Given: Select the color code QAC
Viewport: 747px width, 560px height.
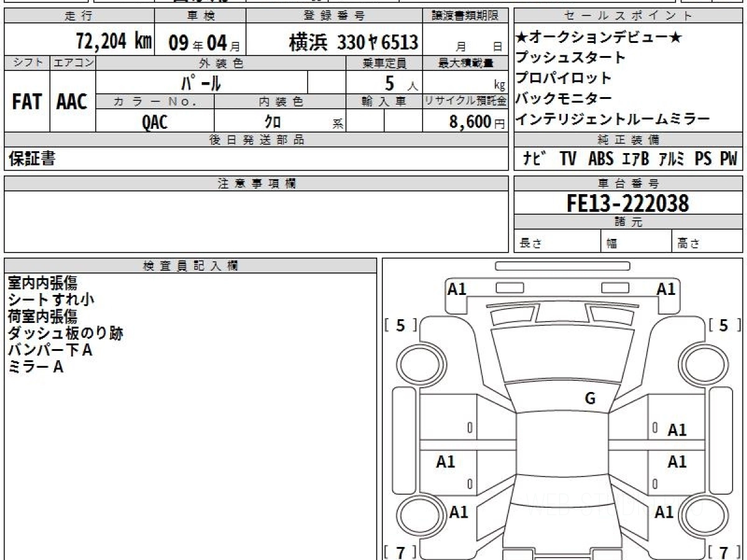Looking at the screenshot, I should click(x=154, y=121).
